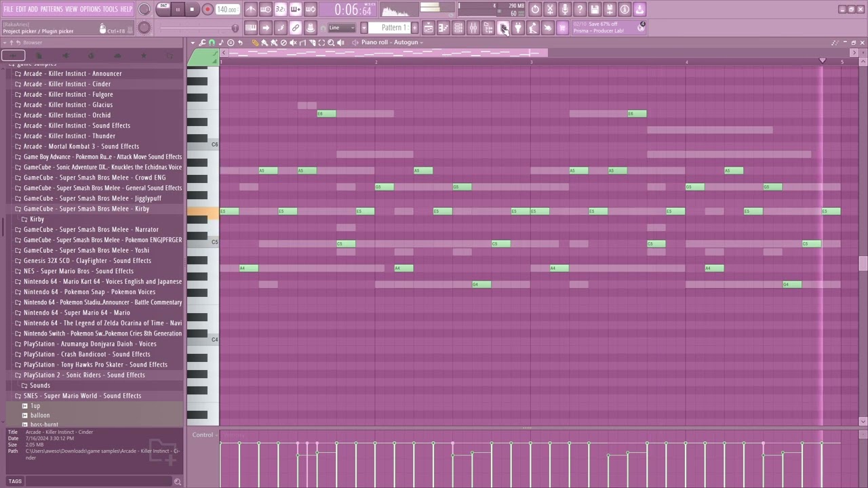Screen dimensions: 868x488
Task: Add new pattern with plus button
Action: tap(414, 28)
